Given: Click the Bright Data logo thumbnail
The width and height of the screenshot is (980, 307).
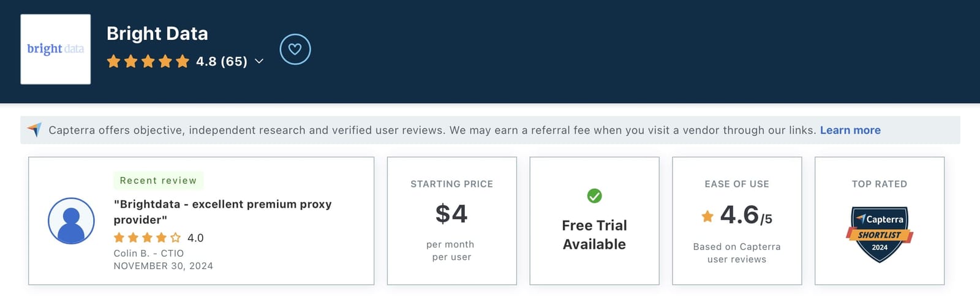Looking at the screenshot, I should click(x=56, y=49).
